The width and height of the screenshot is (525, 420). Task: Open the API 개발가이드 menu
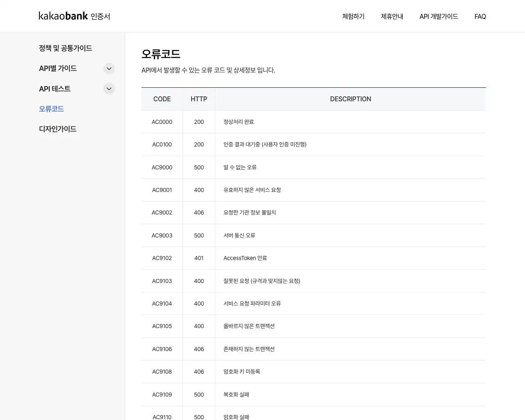[x=438, y=16]
